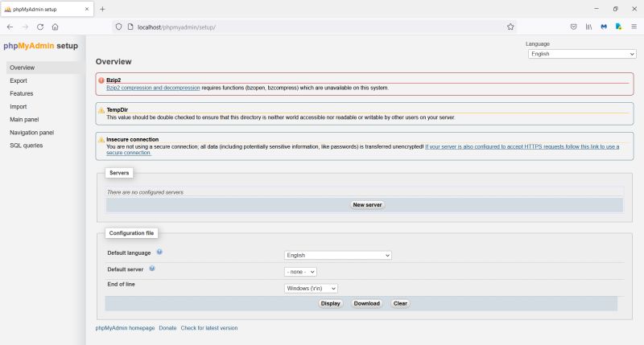Viewport: 644px width, 345px height.
Task: Click the phpMyAdmin favicon in the tab
Action: coord(7,9)
